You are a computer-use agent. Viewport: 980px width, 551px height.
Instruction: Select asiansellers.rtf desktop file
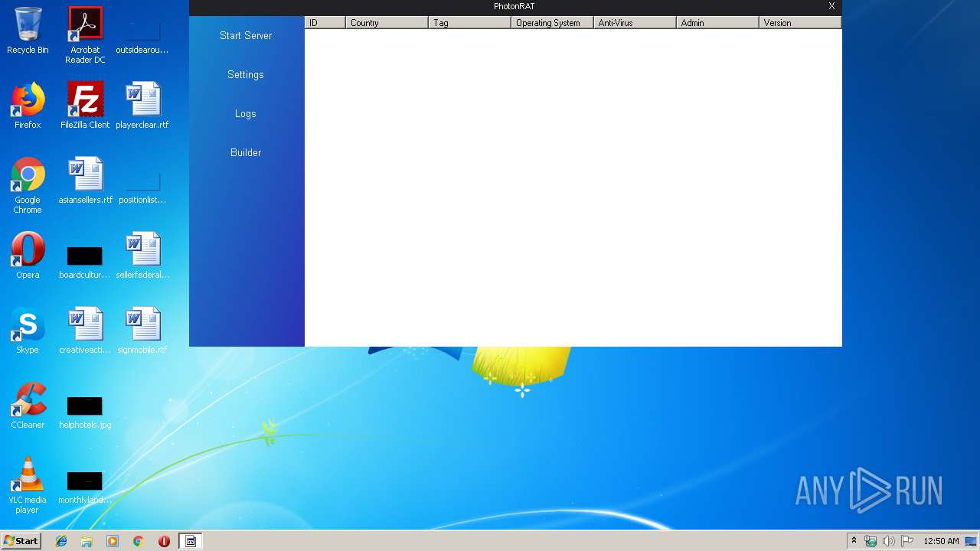(x=85, y=181)
